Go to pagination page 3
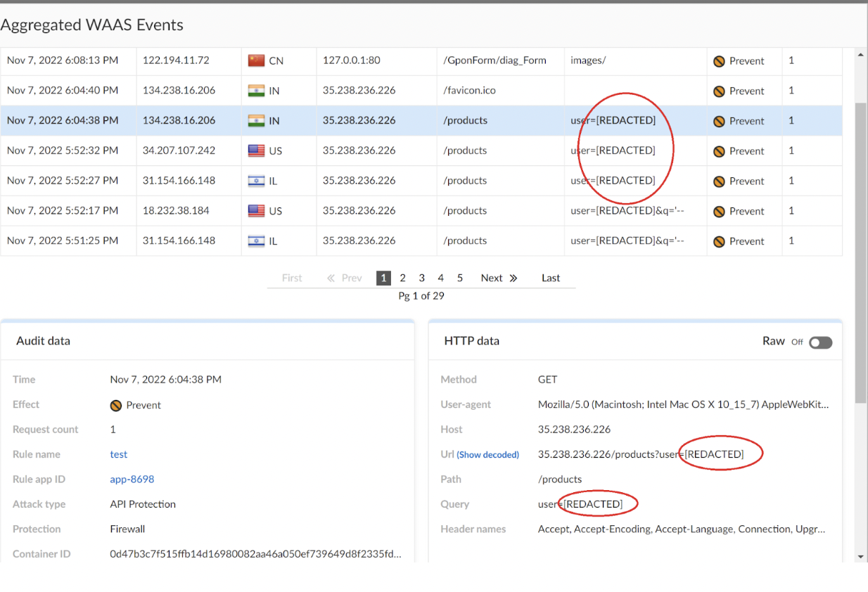Image resolution: width=868 pixels, height=592 pixels. pyautogui.click(x=421, y=278)
